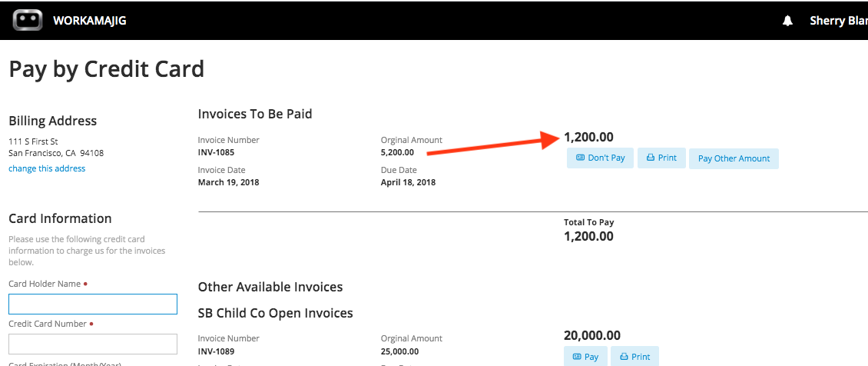The height and width of the screenshot is (366, 868).
Task: Print invoice INV-1089
Action: coord(635,357)
